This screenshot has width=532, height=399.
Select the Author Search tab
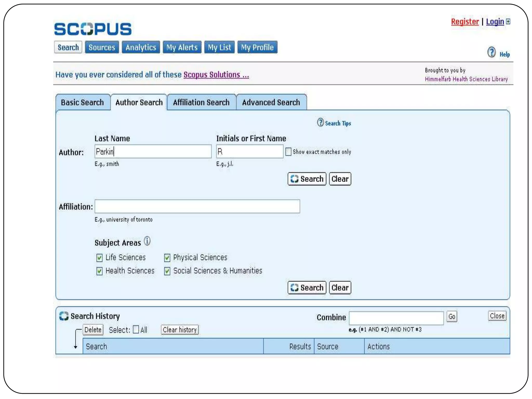139,102
